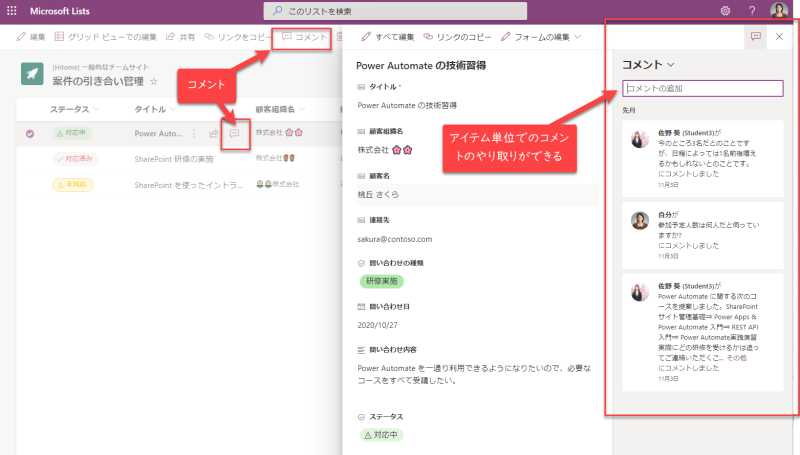The height and width of the screenshot is (455, 800).
Task: Click the Microsoft Lists title
Action: pos(60,11)
